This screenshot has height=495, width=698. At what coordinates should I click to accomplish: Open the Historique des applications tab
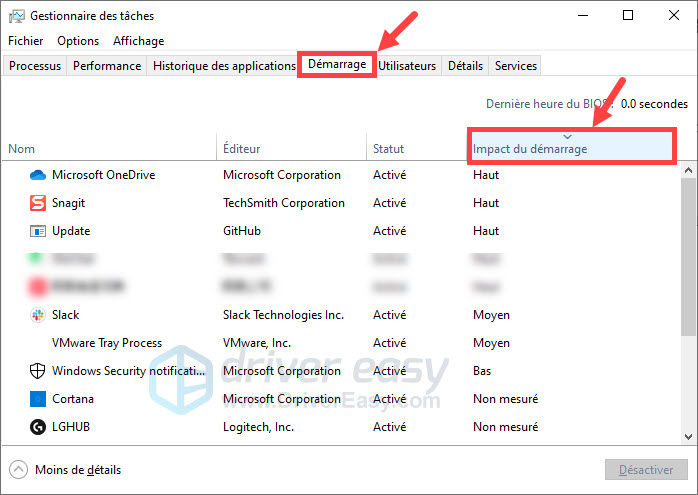224,66
